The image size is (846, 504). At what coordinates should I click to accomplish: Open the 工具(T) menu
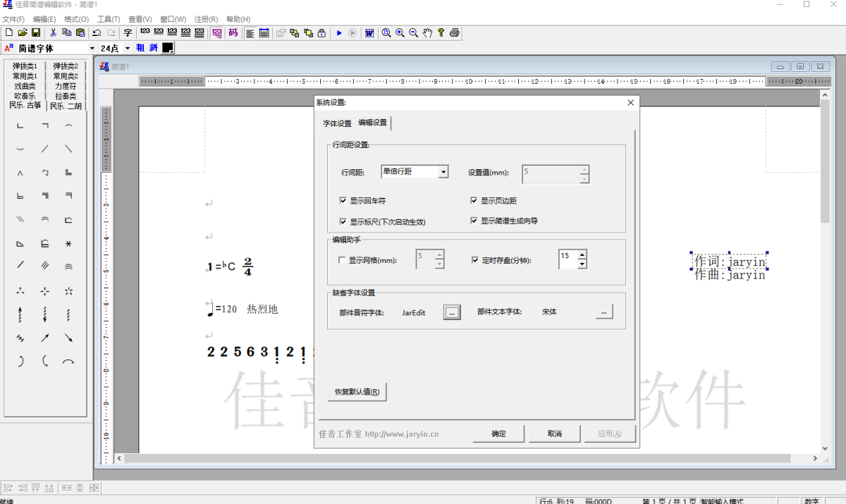pyautogui.click(x=108, y=19)
